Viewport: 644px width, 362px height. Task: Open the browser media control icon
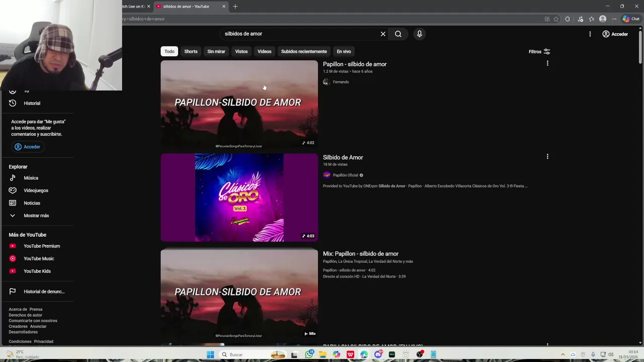click(x=580, y=19)
